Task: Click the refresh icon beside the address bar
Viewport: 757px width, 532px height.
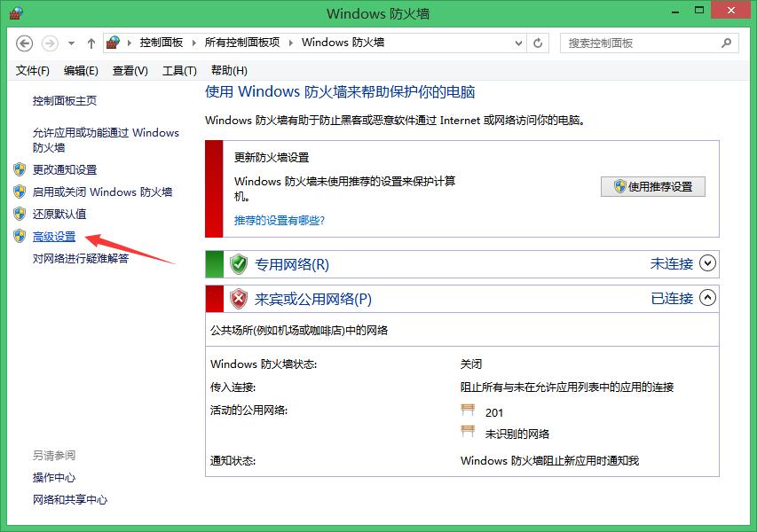Action: click(538, 42)
